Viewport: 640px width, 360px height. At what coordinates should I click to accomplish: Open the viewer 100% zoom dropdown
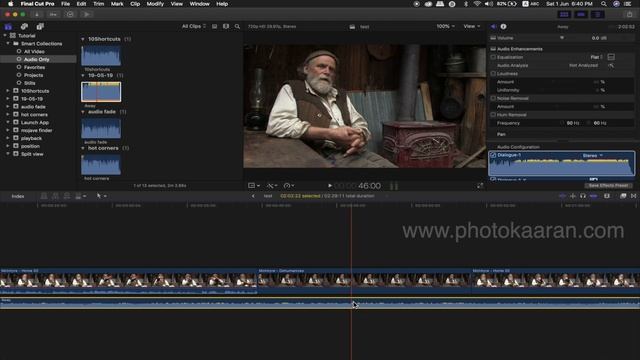pyautogui.click(x=445, y=27)
